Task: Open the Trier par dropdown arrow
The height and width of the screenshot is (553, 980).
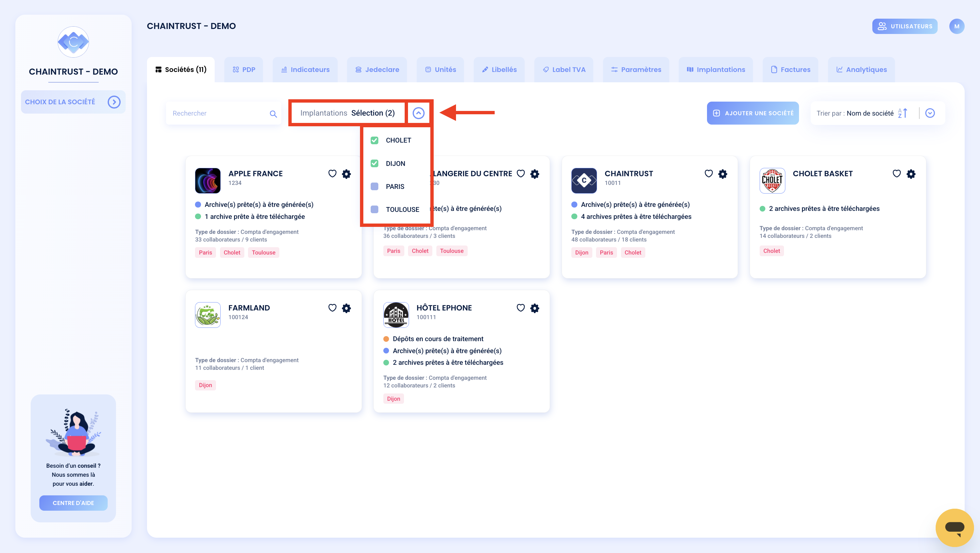Action: [x=930, y=113]
